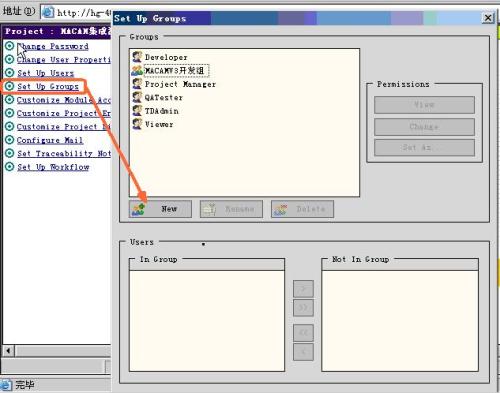500x393 pixels.
Task: Click the left arrow on horizontal scrollbar
Action: pos(8,351)
